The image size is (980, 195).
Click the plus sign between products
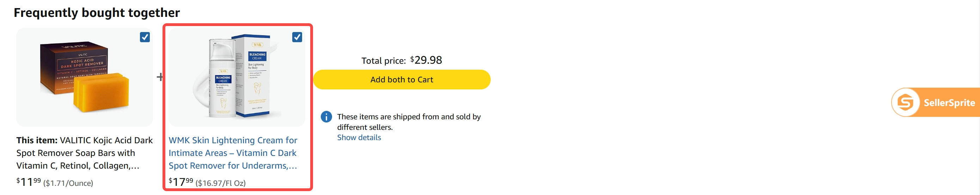[160, 77]
